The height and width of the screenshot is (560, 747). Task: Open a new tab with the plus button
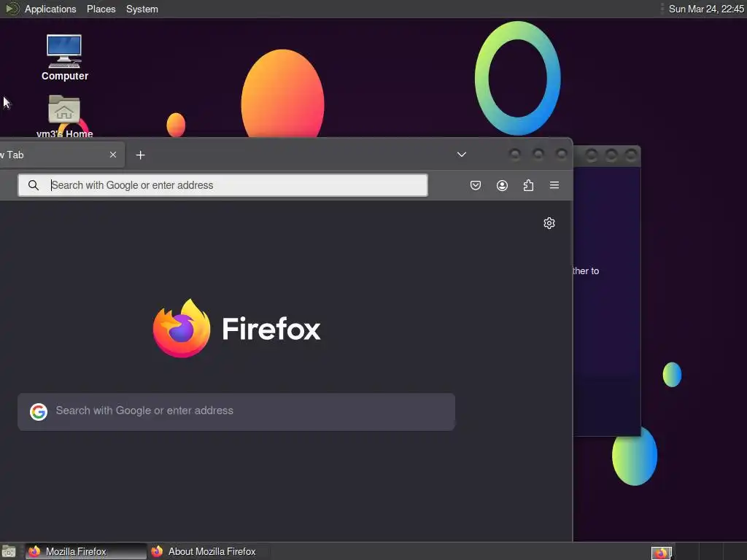coord(140,155)
